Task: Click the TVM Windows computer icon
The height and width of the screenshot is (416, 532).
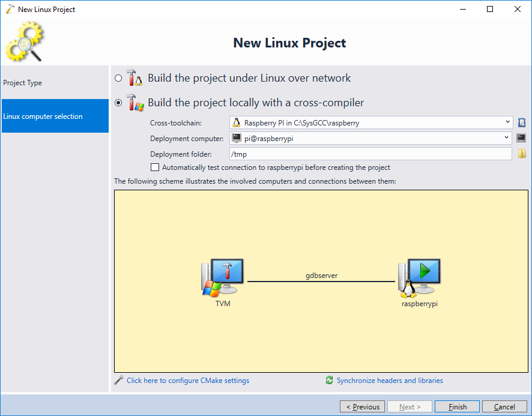Action: coord(223,278)
